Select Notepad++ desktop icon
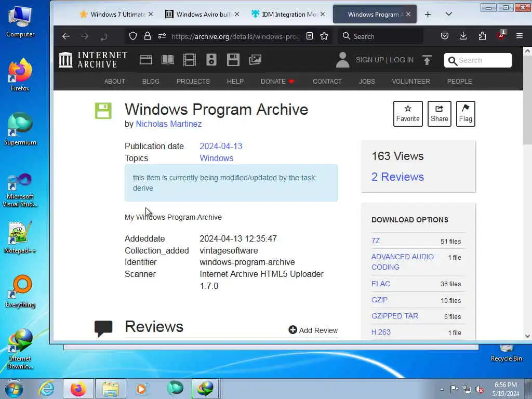The width and height of the screenshot is (532, 399). coord(20,237)
